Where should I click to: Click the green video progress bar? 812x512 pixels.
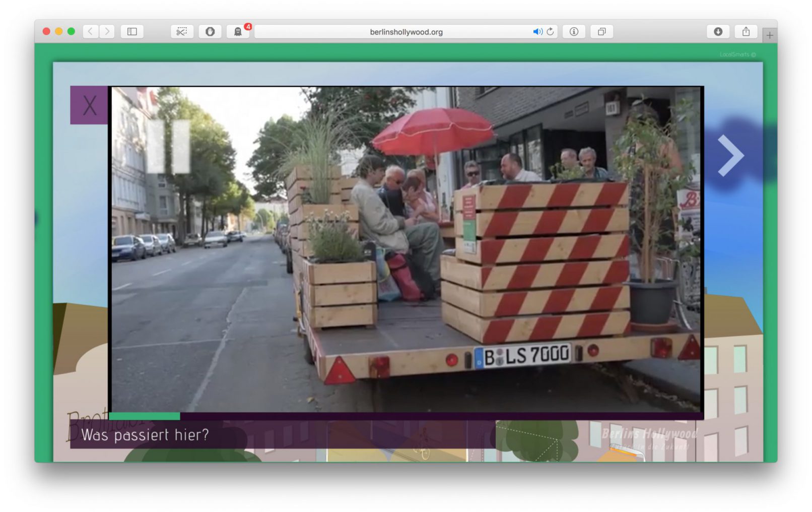[145, 416]
